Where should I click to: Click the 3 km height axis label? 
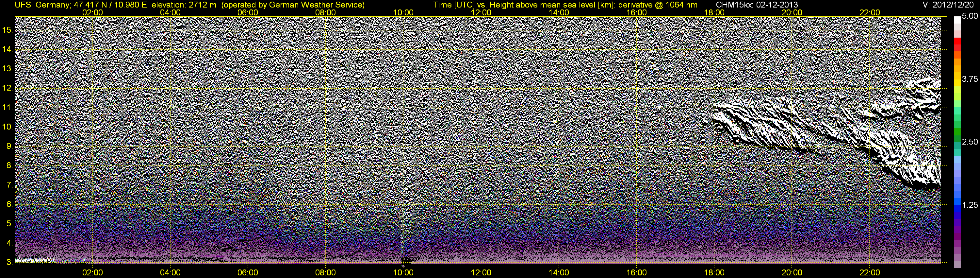pos(10,262)
